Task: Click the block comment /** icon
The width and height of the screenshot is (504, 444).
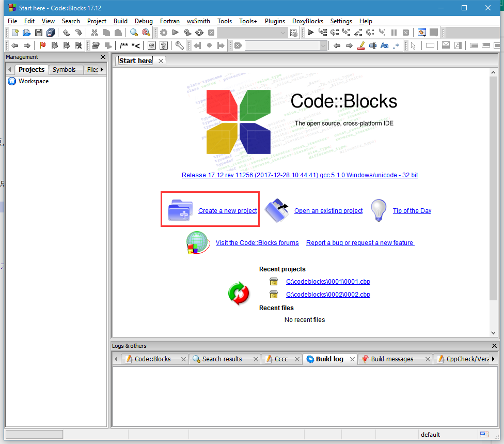Action: pos(125,45)
